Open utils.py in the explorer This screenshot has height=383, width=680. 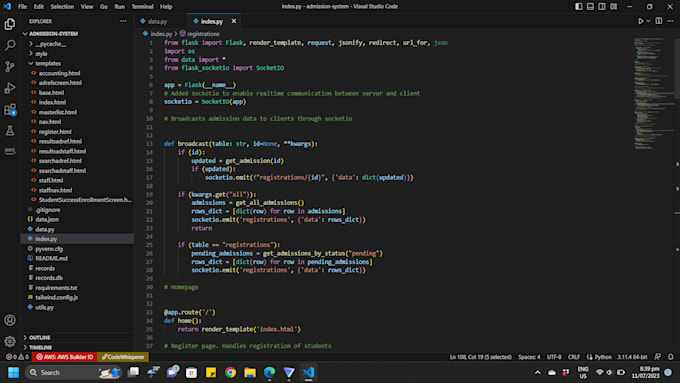pyautogui.click(x=78, y=307)
